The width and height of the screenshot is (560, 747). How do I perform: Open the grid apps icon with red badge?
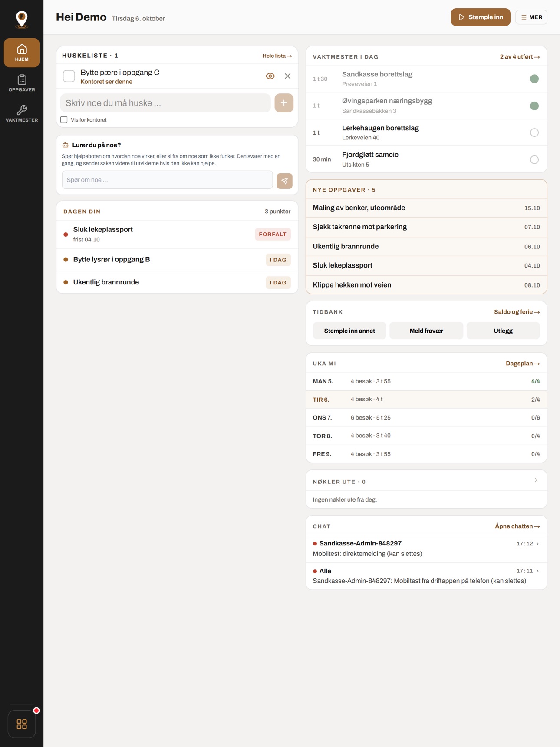[22, 724]
